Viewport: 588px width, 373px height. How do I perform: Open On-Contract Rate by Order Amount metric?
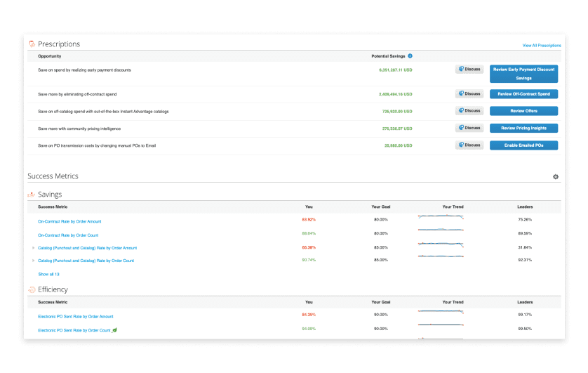pyautogui.click(x=69, y=221)
